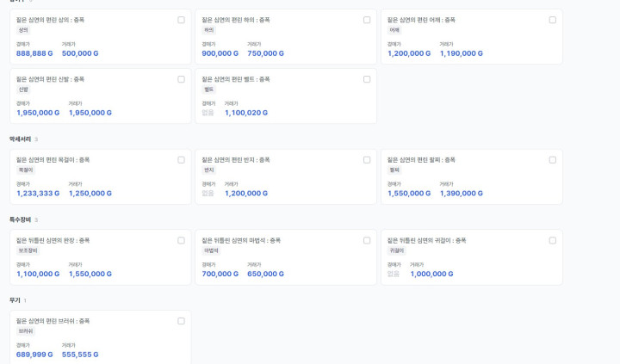
Task: Select the 짙은 심연의 편린 하의 checkbox
Action: (x=367, y=20)
